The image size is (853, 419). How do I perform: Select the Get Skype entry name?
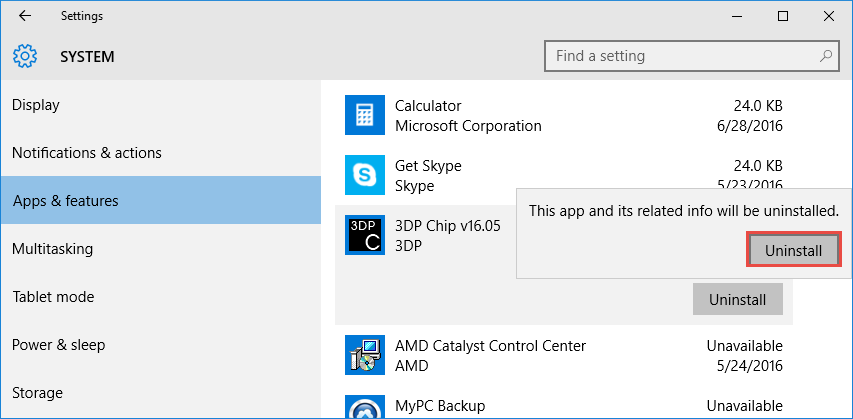pos(428,165)
